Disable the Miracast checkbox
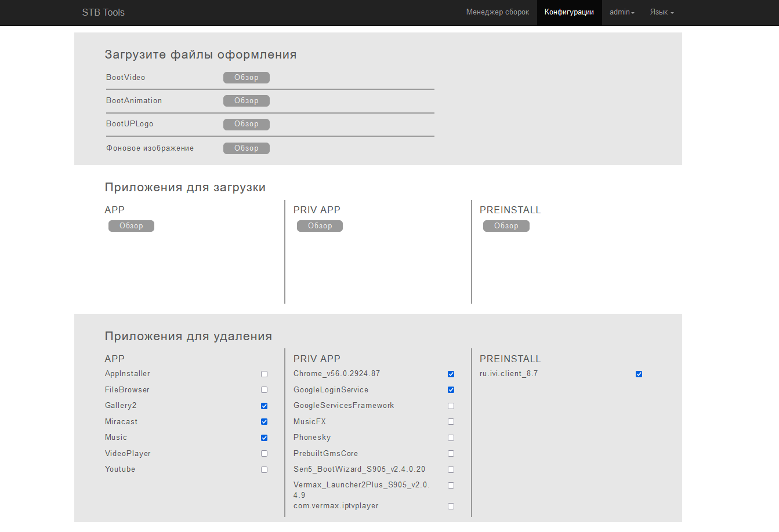 click(x=264, y=422)
